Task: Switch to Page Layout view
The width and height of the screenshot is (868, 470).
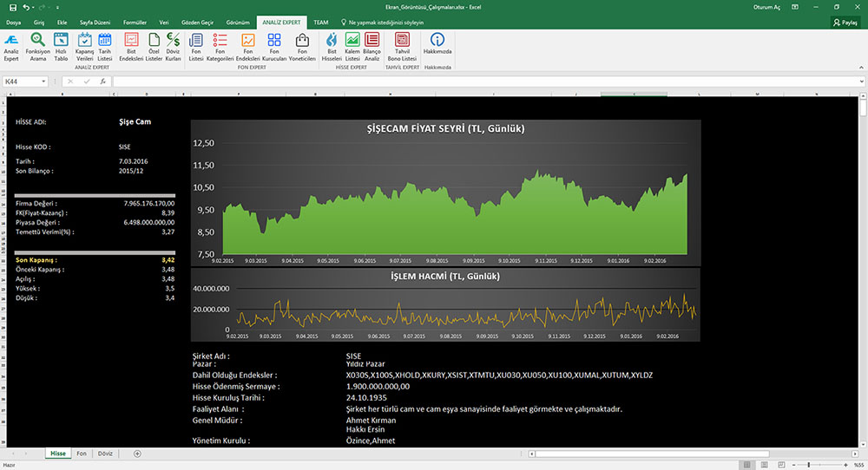Action: point(765,465)
